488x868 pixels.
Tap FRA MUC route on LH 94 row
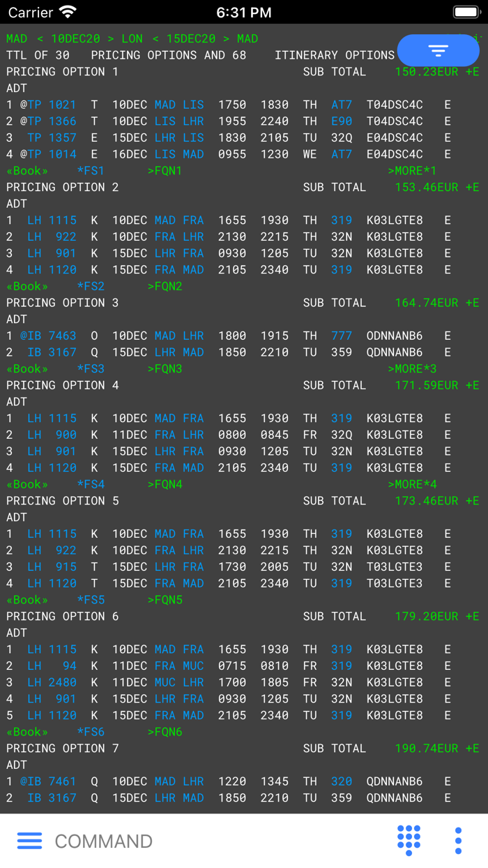tap(179, 666)
